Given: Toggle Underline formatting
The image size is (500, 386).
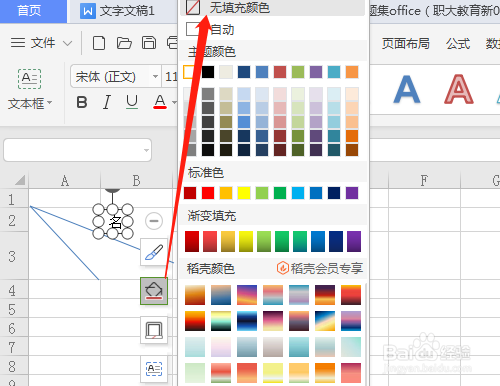Looking at the screenshot, I should coord(132,102).
